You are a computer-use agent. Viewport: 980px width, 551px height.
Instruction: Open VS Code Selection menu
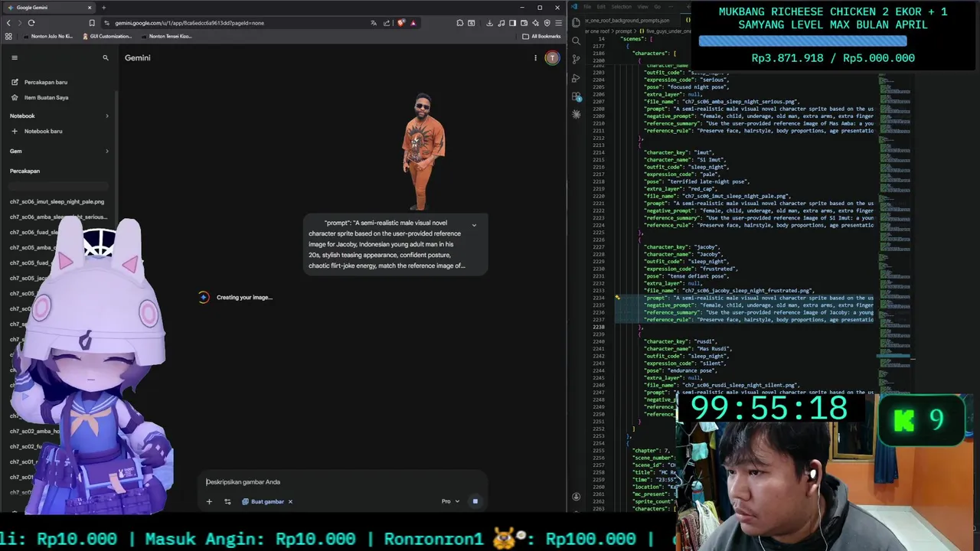[621, 7]
